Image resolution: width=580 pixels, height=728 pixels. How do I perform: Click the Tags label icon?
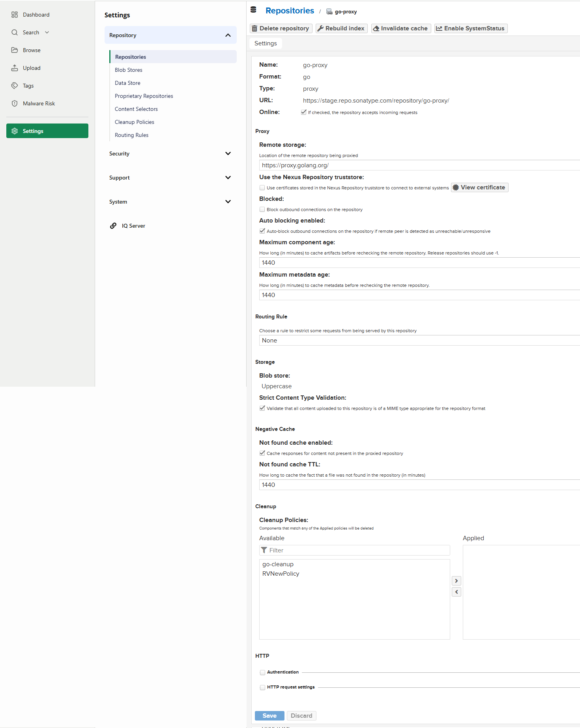[x=15, y=86]
